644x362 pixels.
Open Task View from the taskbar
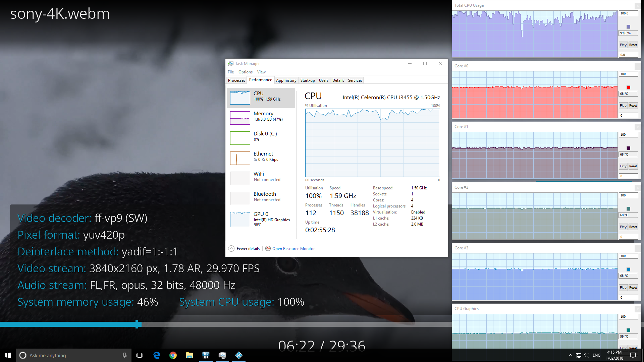pyautogui.click(x=140, y=355)
